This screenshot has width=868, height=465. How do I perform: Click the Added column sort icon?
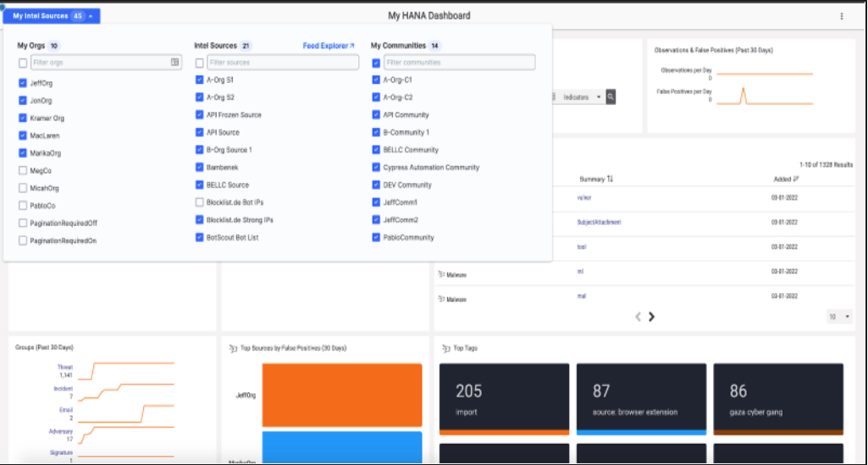(x=796, y=179)
